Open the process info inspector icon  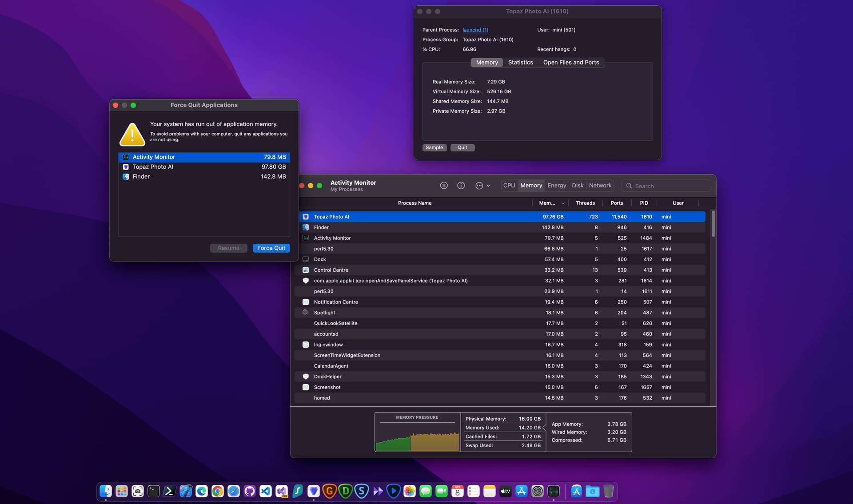coord(461,186)
